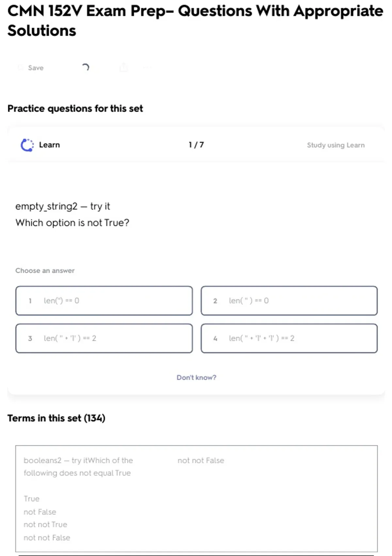Click the booleans2 term card
The width and height of the screenshot is (392, 556).
click(x=196, y=499)
